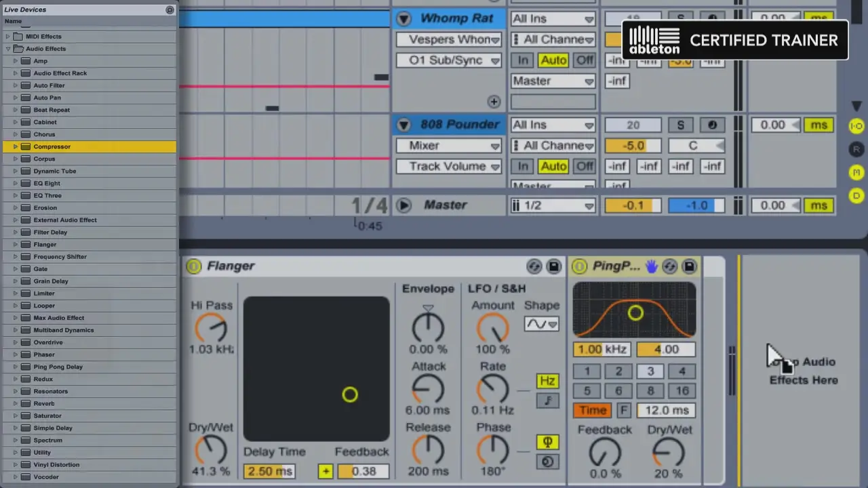Screen dimensions: 868x488
Task: Select Spin mode button in Flanger LFO
Action: coord(547,462)
